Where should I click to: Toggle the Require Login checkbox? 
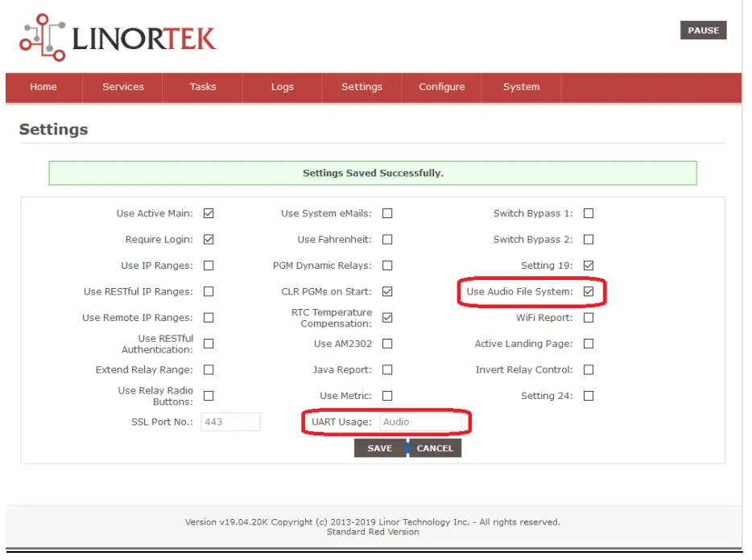208,239
